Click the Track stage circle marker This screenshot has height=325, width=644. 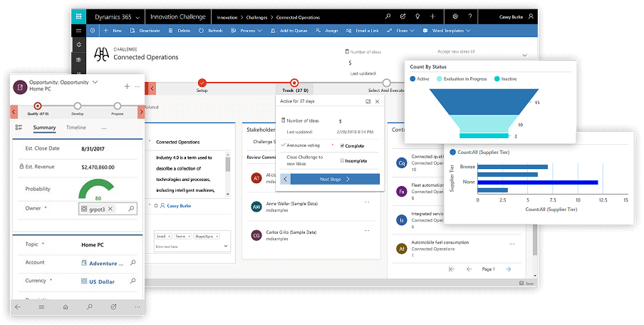click(294, 83)
